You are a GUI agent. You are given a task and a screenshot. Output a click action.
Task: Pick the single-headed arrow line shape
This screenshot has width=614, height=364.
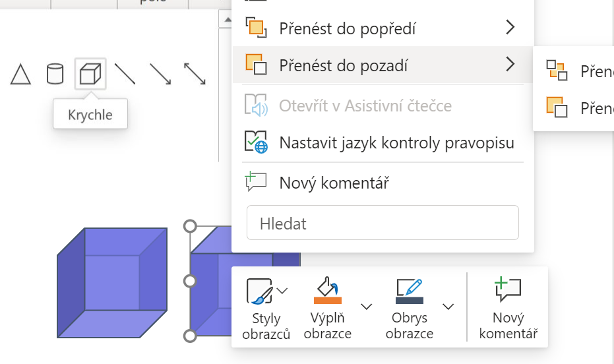click(x=160, y=74)
